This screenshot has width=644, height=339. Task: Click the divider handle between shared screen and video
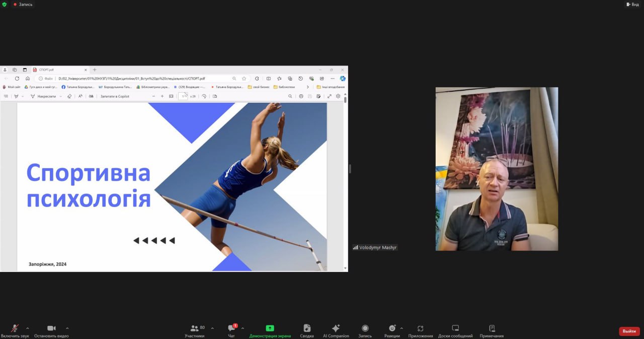350,169
